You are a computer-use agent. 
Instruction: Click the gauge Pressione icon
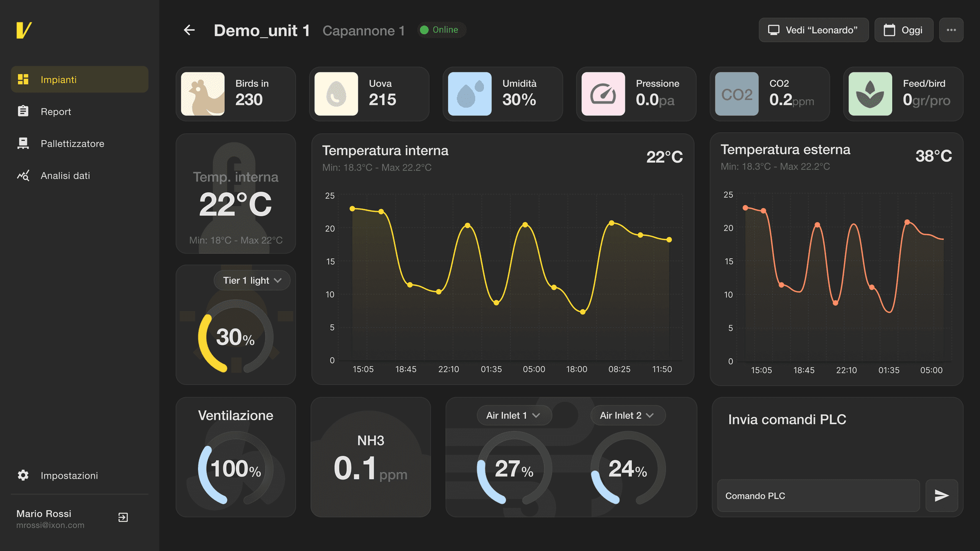click(603, 94)
